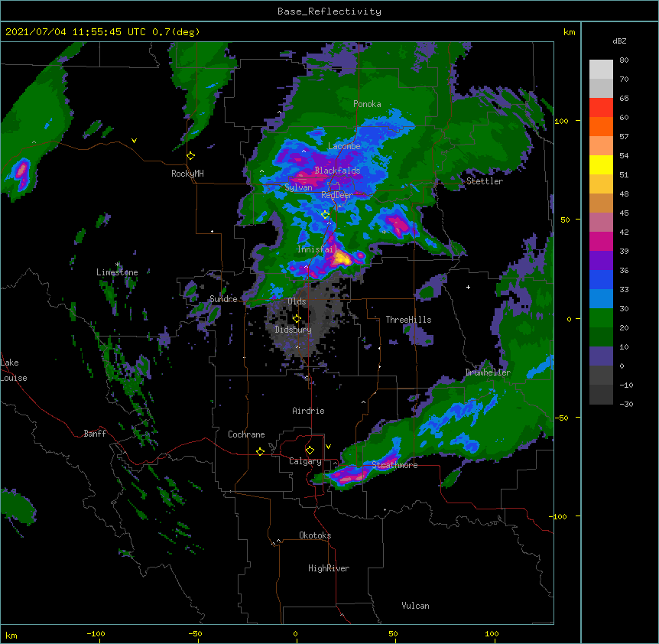This screenshot has height=644, width=659.
Task: Pick the light gray 70-80 dBZ legend band
Action: click(x=601, y=69)
